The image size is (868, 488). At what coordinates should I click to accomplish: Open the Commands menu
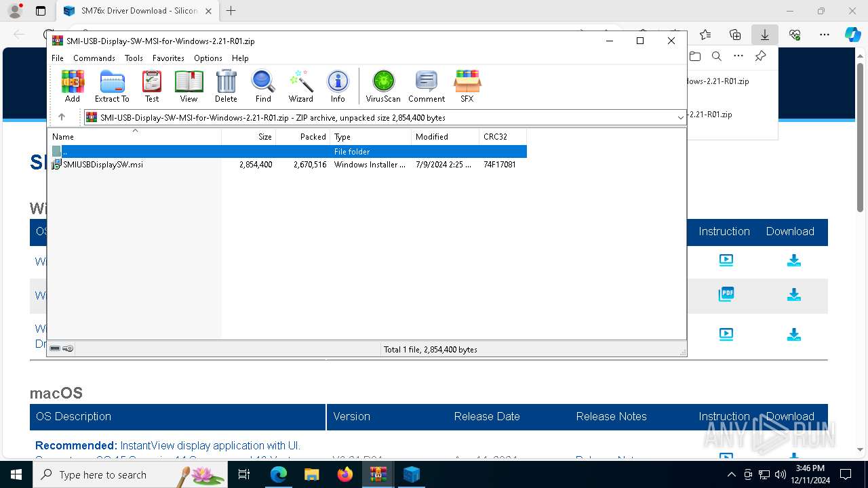coord(94,58)
